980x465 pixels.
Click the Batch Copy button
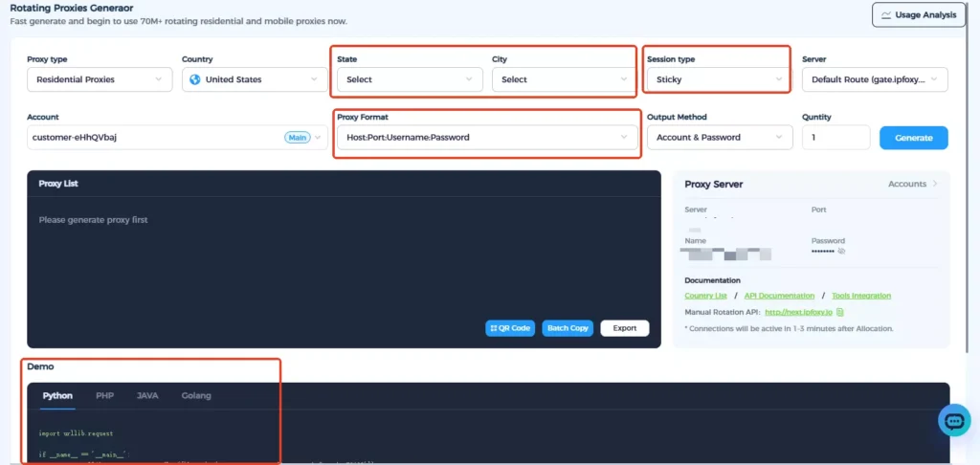click(x=568, y=328)
